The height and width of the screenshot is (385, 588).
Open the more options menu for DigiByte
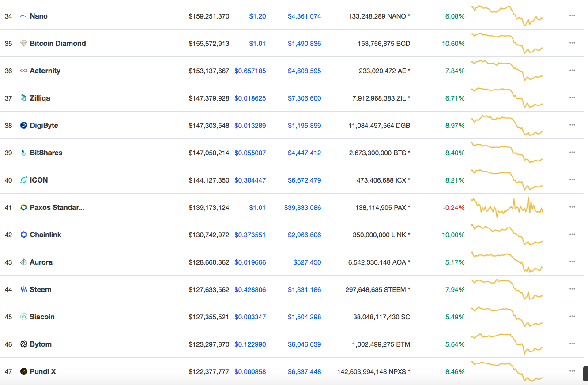[x=572, y=125]
